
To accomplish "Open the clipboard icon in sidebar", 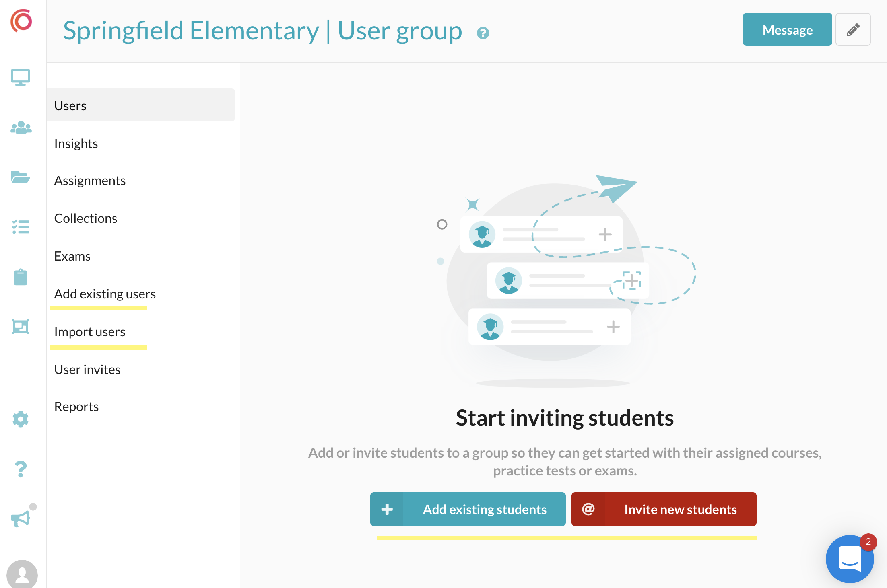I will (21, 277).
